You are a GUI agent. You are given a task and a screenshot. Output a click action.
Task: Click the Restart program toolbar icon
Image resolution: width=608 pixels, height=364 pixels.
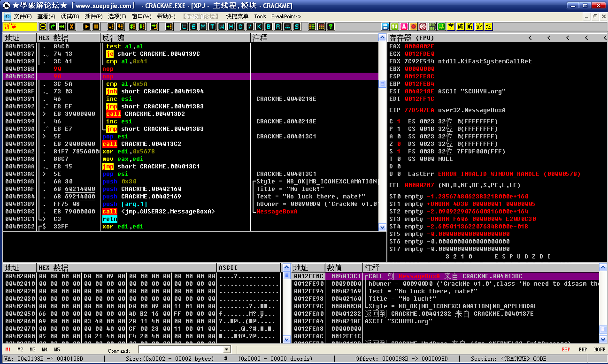click(x=53, y=27)
